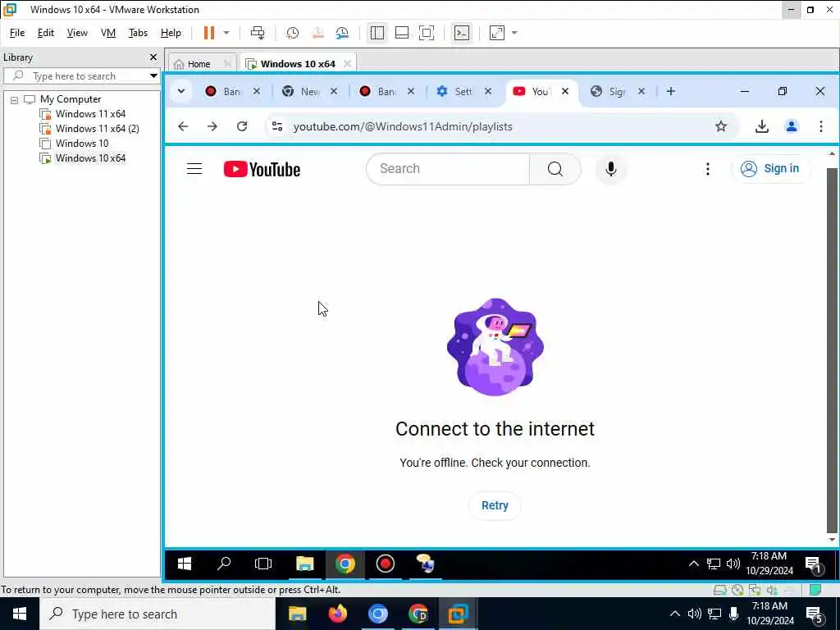This screenshot has height=630, width=840.
Task: Show hidden icons in guest system tray
Action: point(693,564)
